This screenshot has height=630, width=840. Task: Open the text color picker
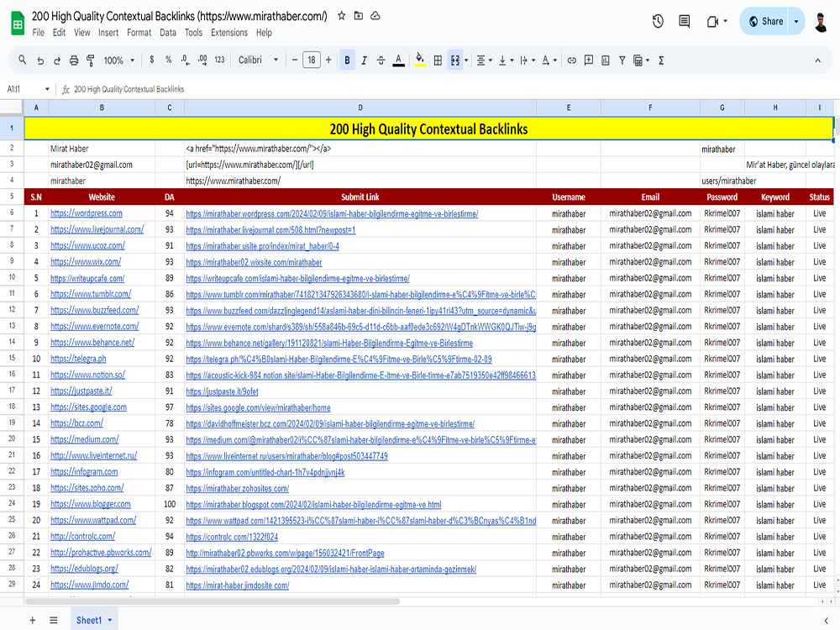pos(398,60)
